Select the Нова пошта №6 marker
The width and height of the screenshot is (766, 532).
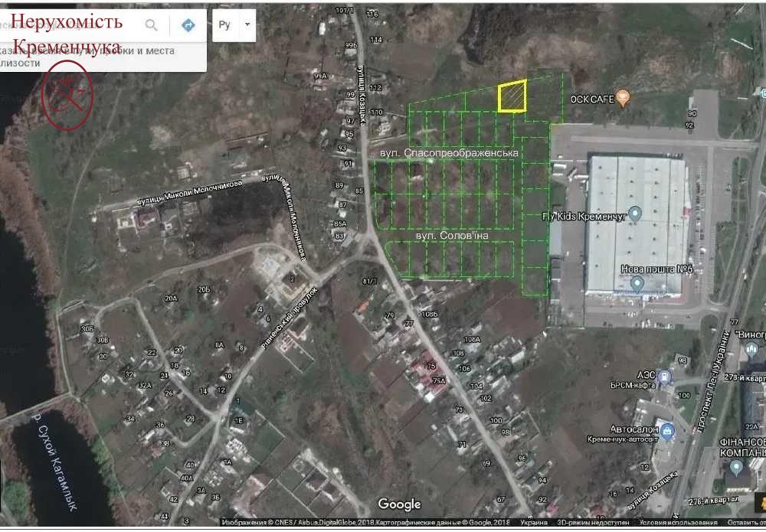(637, 284)
